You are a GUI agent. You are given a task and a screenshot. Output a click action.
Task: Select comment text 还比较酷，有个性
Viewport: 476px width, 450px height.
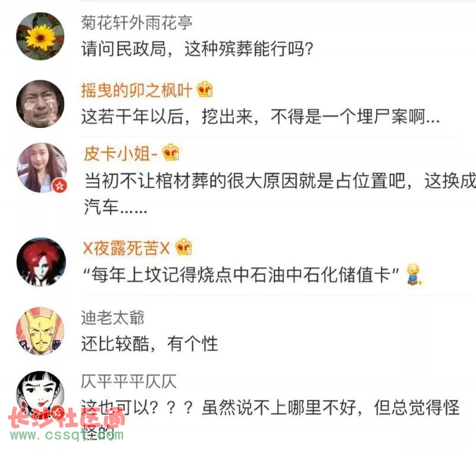click(x=149, y=343)
